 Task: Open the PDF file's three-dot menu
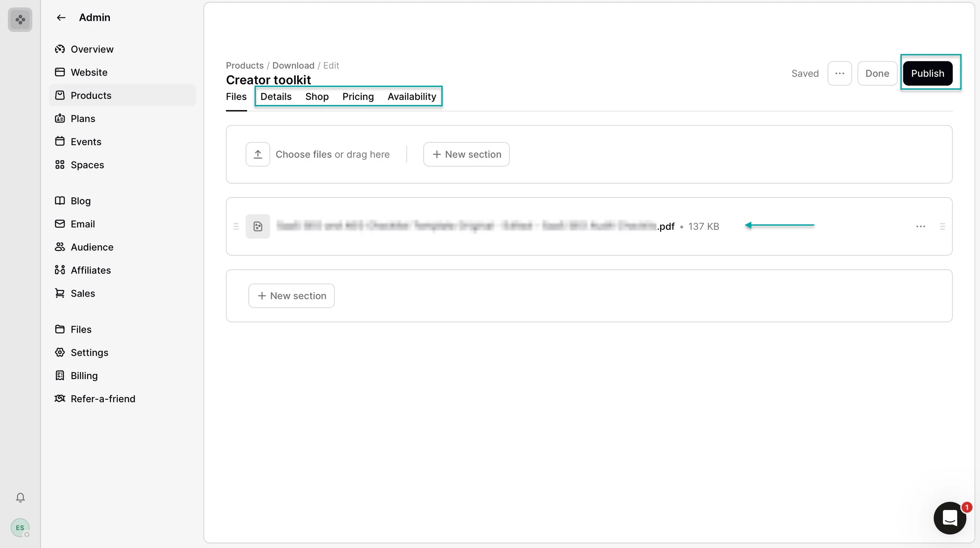coord(920,226)
